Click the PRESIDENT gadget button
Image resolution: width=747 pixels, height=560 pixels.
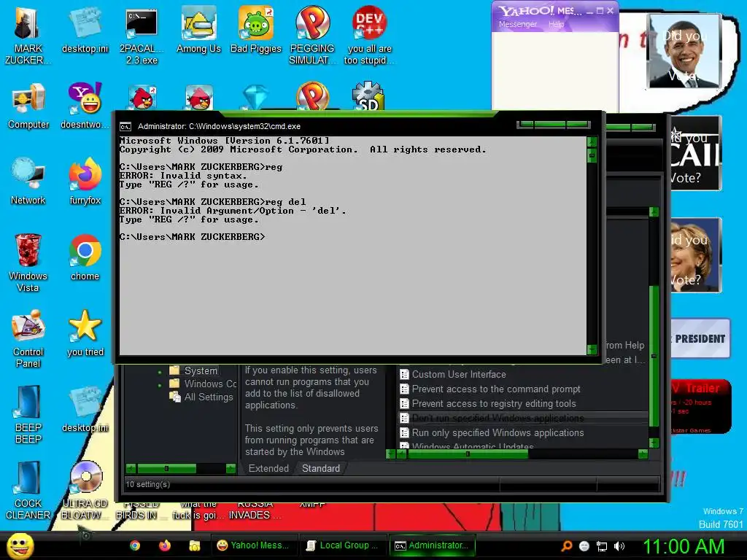[x=700, y=338]
